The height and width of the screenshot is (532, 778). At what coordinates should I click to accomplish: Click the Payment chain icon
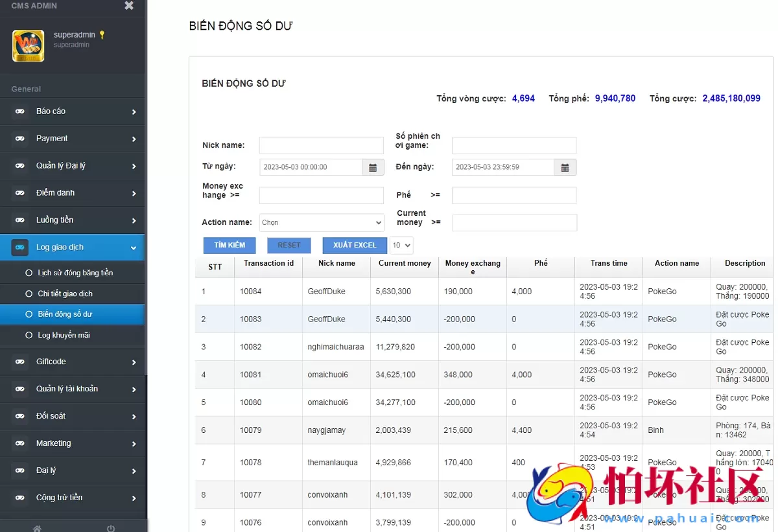(19, 138)
